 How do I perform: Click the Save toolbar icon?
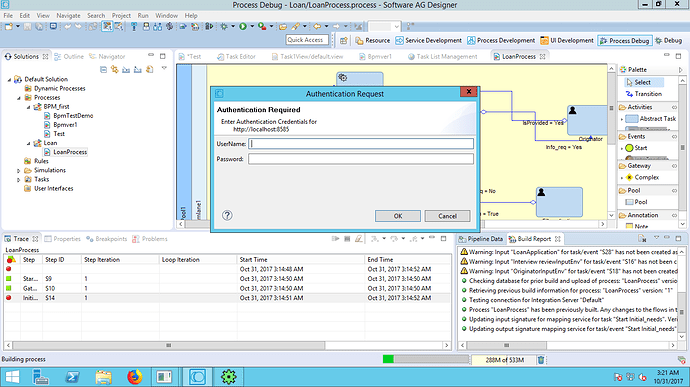27,26
